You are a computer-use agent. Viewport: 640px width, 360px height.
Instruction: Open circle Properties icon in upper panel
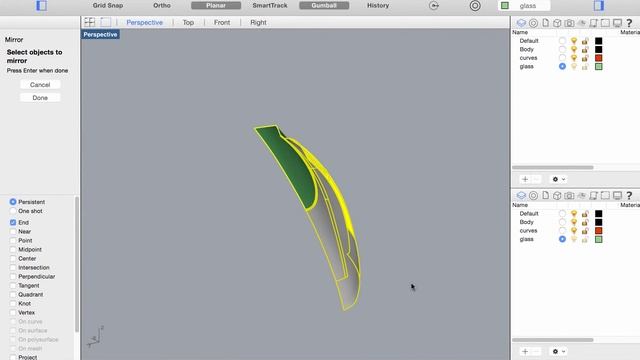tap(533, 23)
